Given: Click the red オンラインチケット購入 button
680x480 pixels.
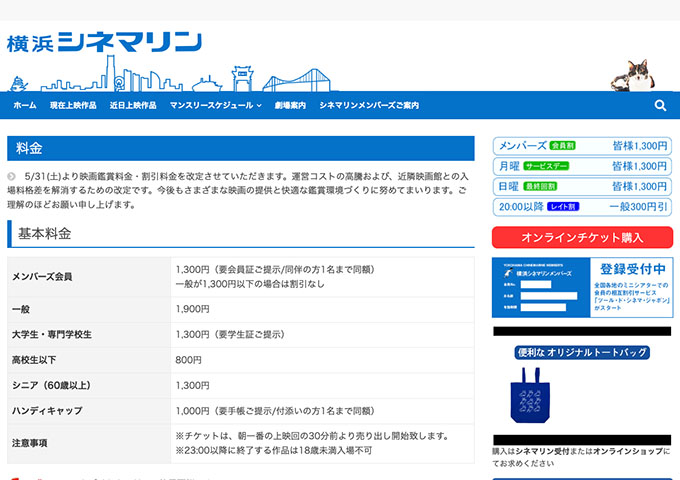Looking at the screenshot, I should (x=582, y=237).
